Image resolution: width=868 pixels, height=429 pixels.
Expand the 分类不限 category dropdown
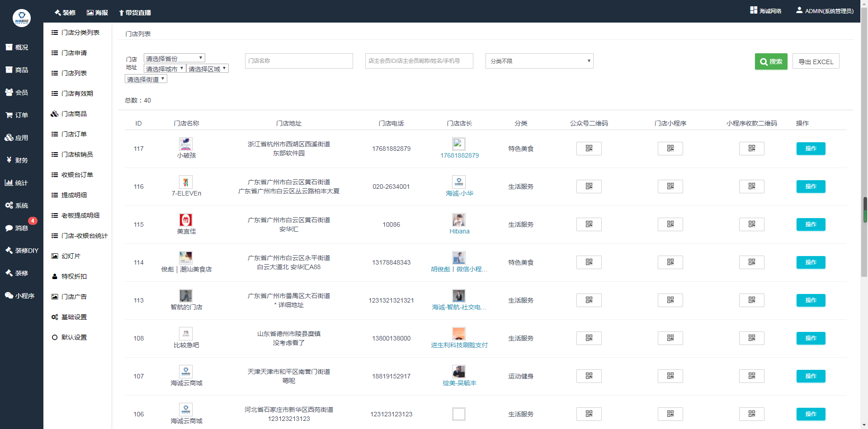pos(539,61)
